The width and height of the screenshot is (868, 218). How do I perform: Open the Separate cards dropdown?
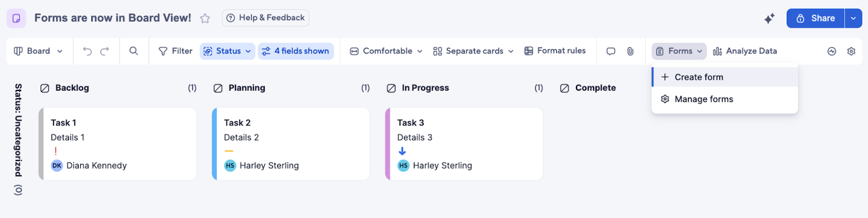tap(474, 51)
